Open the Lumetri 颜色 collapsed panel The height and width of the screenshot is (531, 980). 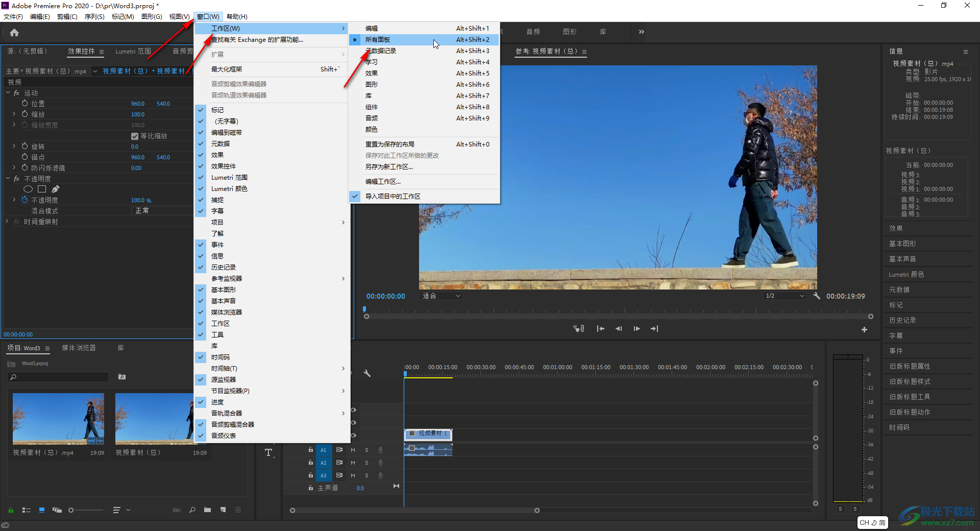[906, 274]
